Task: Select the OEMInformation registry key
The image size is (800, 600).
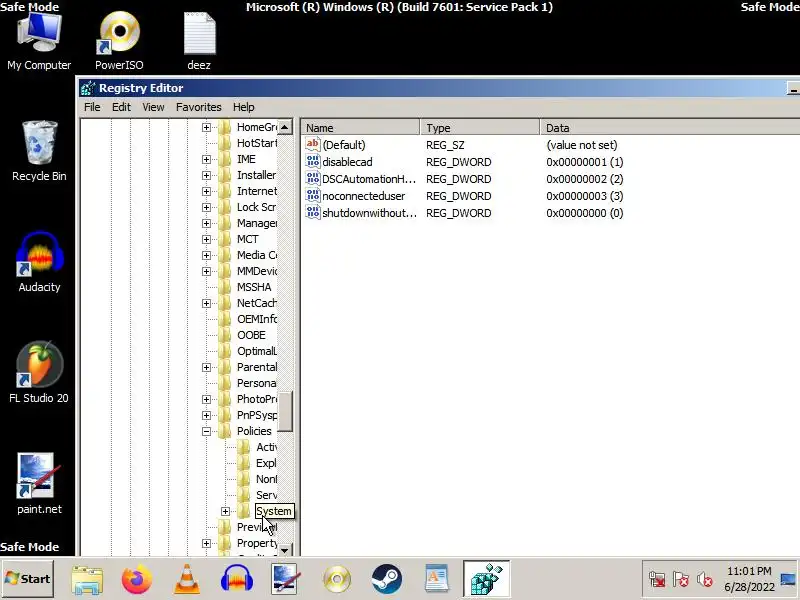Action: click(257, 319)
